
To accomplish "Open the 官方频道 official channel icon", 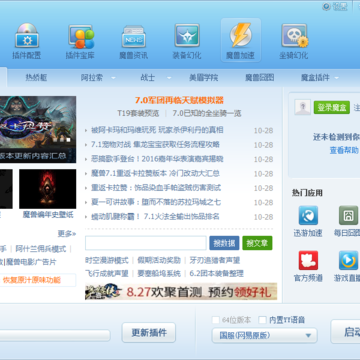I will (x=308, y=260).
